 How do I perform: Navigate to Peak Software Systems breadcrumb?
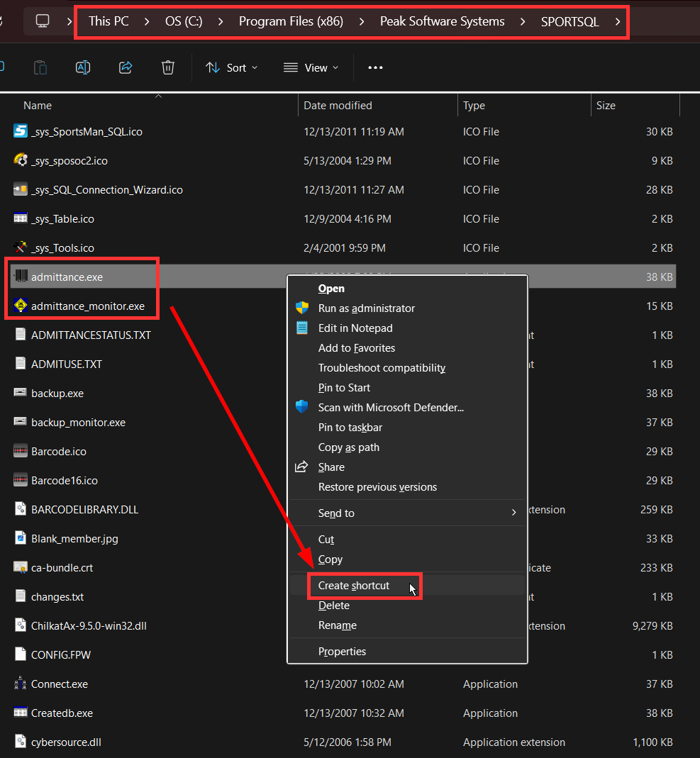point(442,21)
